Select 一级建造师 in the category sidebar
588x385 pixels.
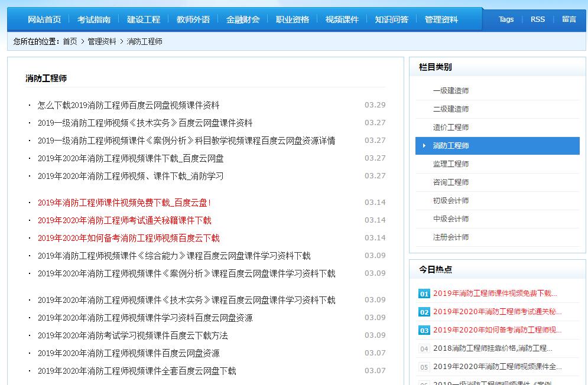[451, 91]
